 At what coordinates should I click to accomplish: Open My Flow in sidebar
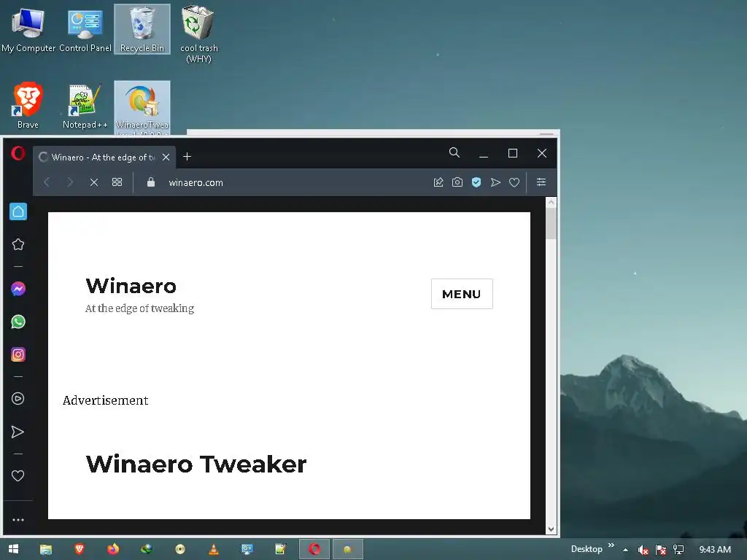(x=18, y=432)
